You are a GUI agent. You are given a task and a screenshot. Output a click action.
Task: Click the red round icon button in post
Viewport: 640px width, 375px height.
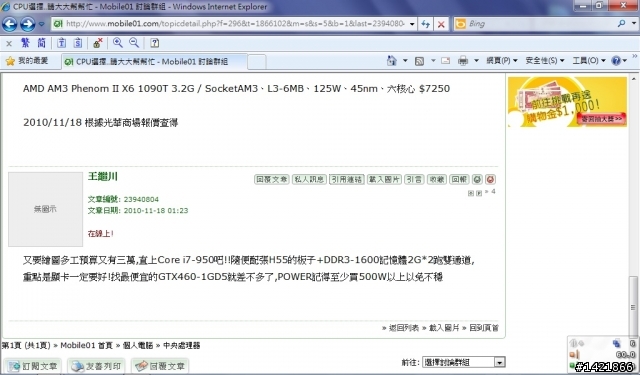click(490, 180)
